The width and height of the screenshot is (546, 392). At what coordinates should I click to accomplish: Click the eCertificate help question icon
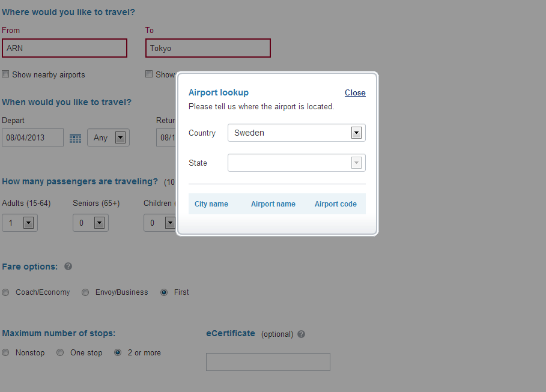(x=301, y=334)
